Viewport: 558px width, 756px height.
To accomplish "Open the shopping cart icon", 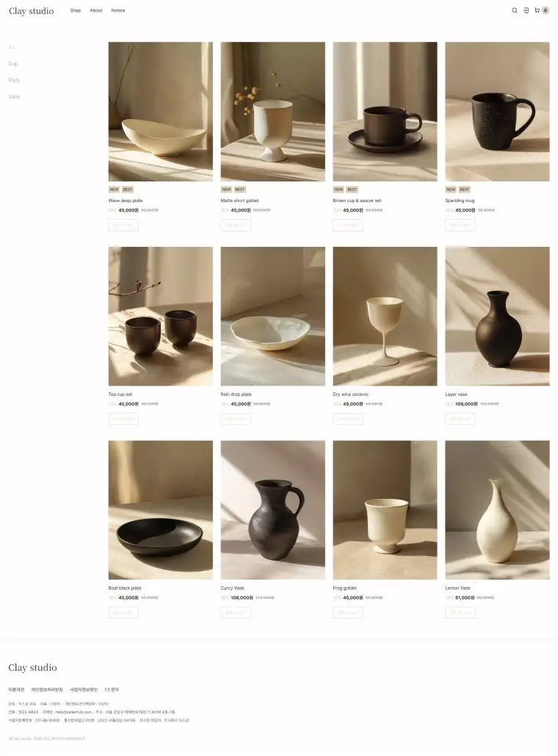I will (x=537, y=10).
